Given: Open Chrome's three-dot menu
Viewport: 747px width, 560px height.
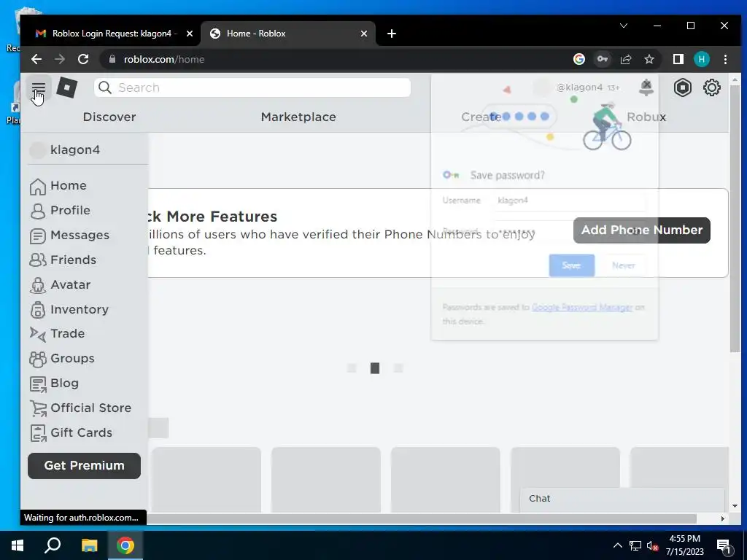Looking at the screenshot, I should pyautogui.click(x=725, y=59).
